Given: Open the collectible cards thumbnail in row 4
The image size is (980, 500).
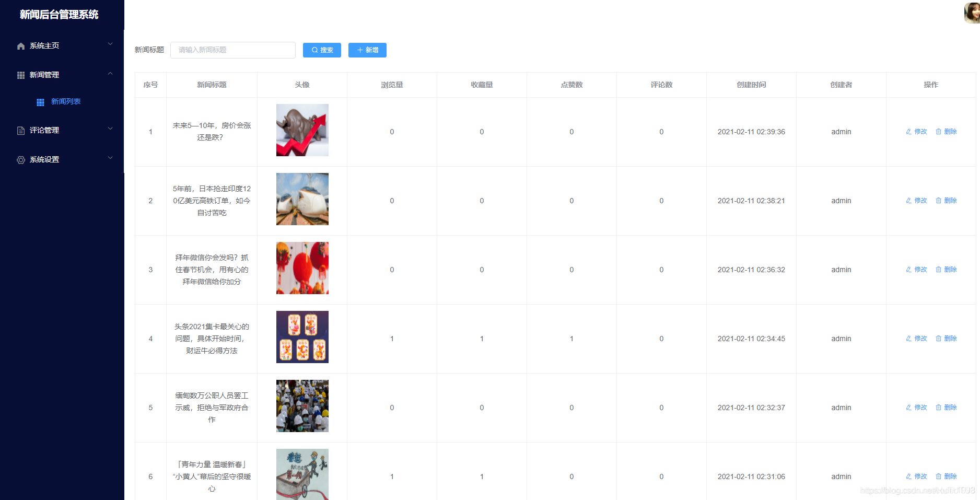Looking at the screenshot, I should coord(302,337).
